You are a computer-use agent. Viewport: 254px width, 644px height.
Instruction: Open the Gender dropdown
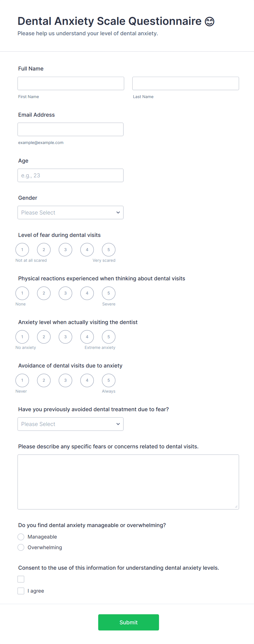70,213
